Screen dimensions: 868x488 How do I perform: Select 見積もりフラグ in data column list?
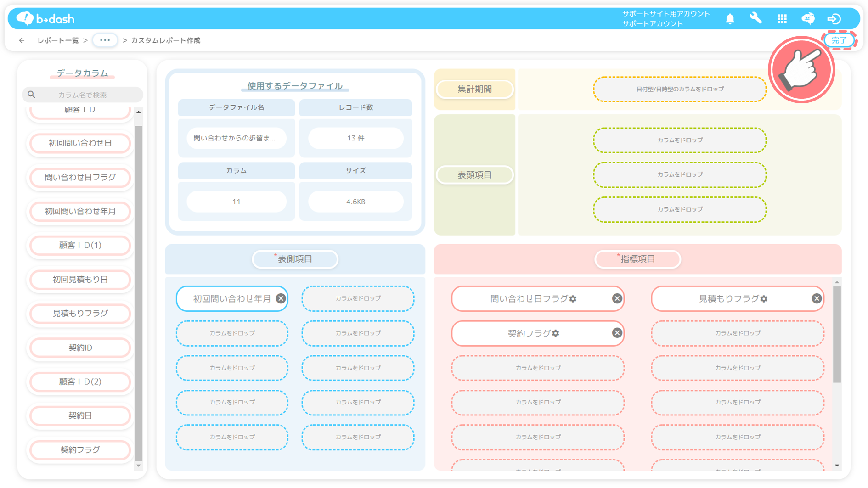tap(80, 314)
